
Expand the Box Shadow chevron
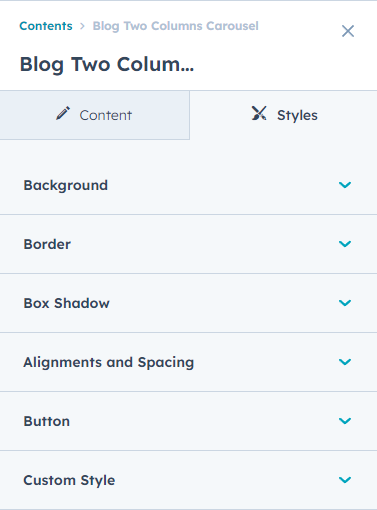click(x=345, y=303)
